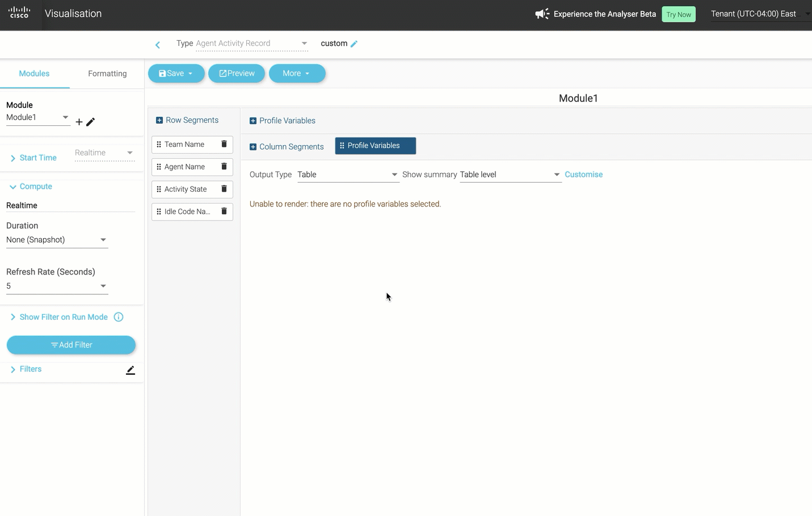Click the Customise link
This screenshot has width=812, height=516.
click(x=583, y=175)
